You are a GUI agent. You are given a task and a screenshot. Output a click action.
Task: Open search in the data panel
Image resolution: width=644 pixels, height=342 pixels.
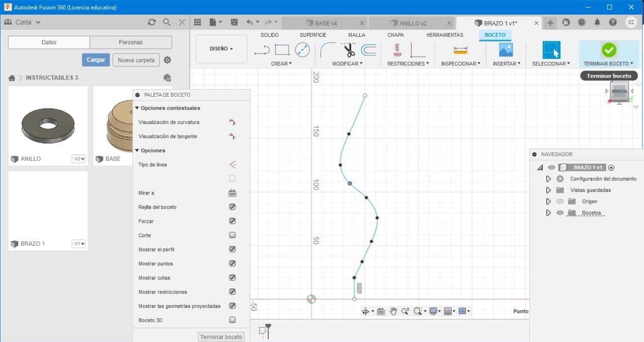pyautogui.click(x=167, y=22)
